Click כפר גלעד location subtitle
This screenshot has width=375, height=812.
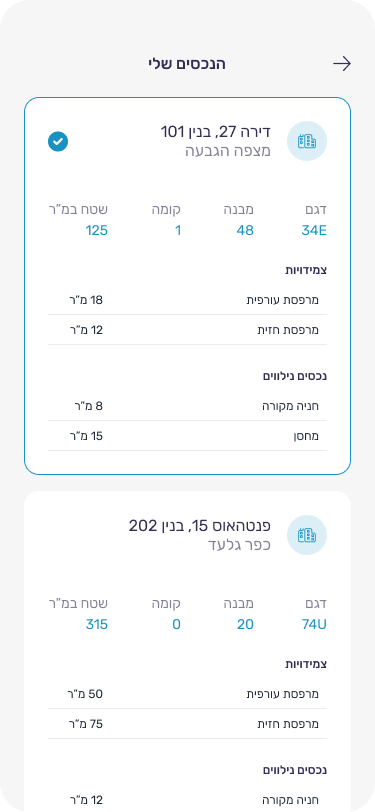click(240, 545)
